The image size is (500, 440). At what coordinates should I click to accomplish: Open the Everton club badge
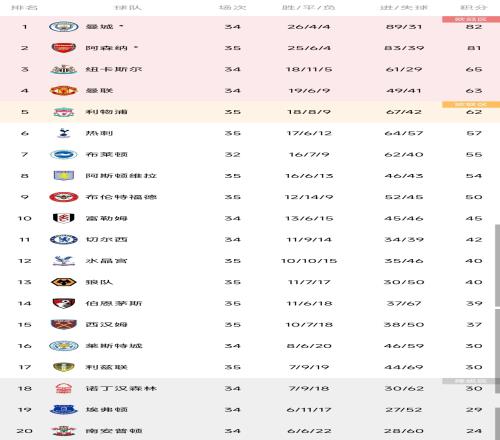[64, 410]
